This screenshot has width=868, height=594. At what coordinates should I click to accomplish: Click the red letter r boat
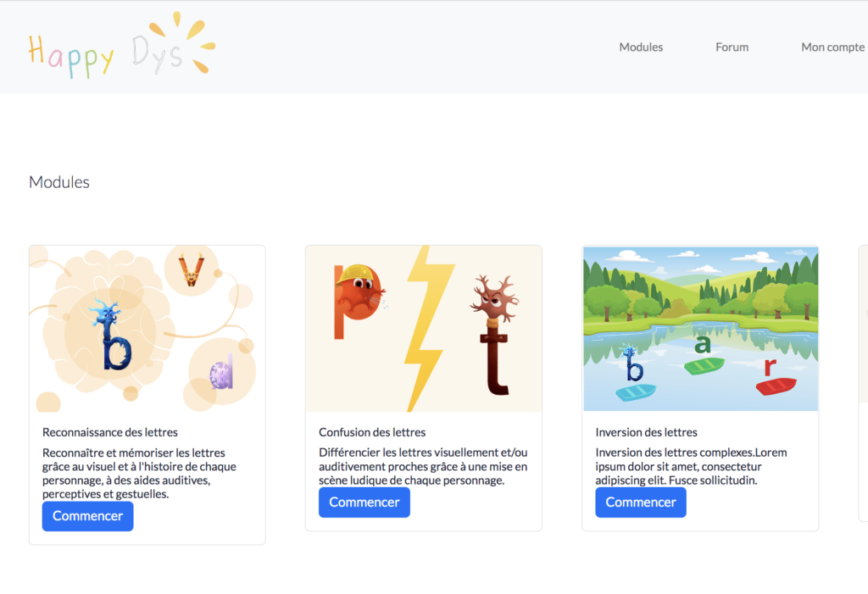click(x=775, y=376)
